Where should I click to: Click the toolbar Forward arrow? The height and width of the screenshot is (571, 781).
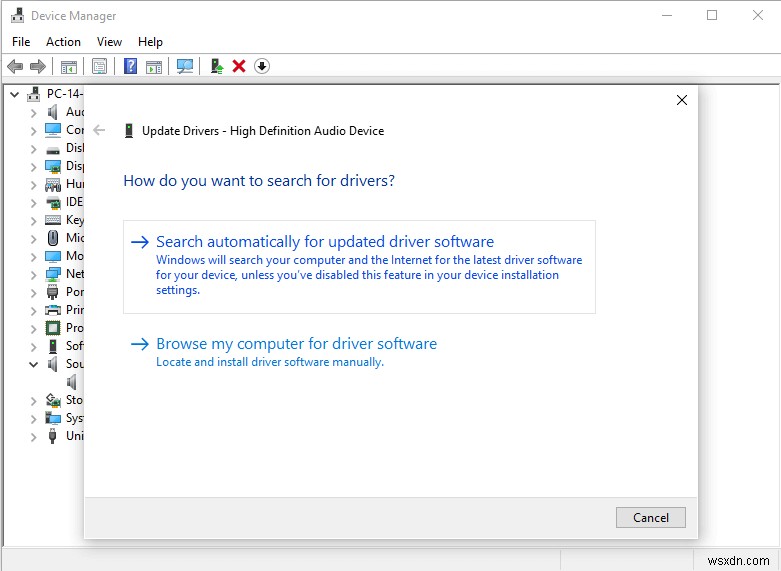tap(38, 66)
